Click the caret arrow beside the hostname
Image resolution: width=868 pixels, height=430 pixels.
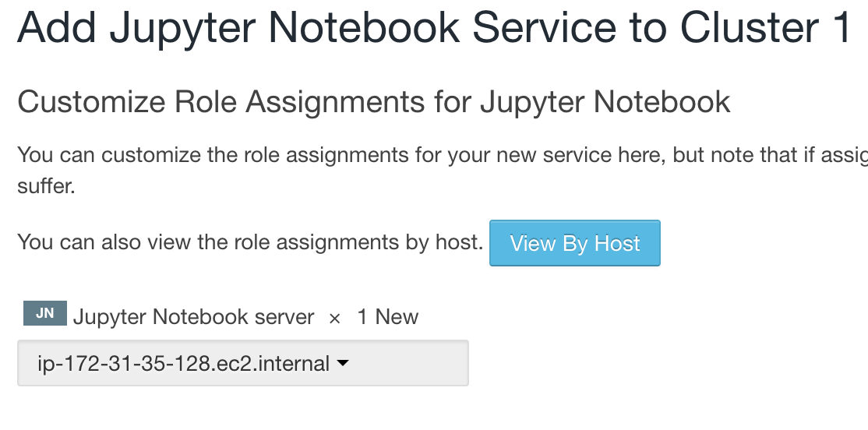[341, 363]
